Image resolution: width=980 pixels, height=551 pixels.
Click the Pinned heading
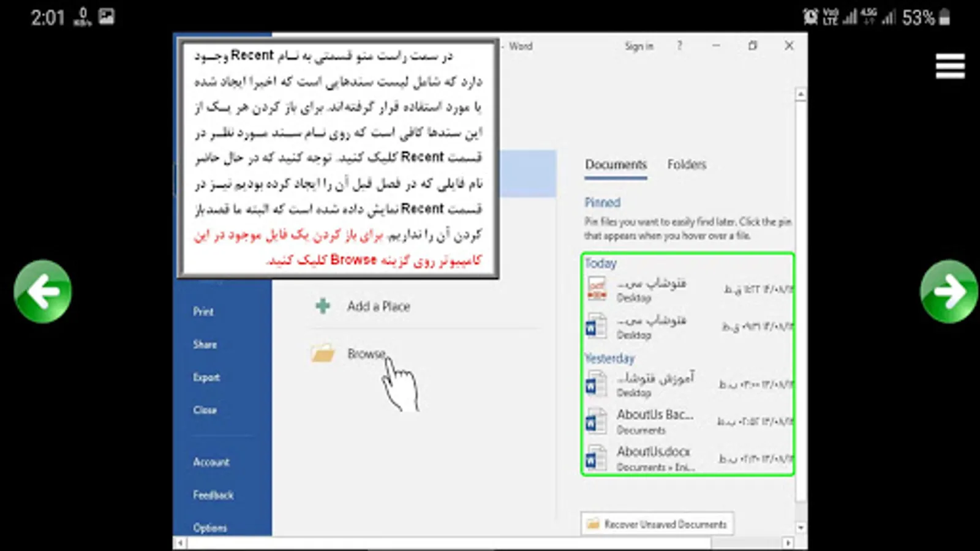602,203
